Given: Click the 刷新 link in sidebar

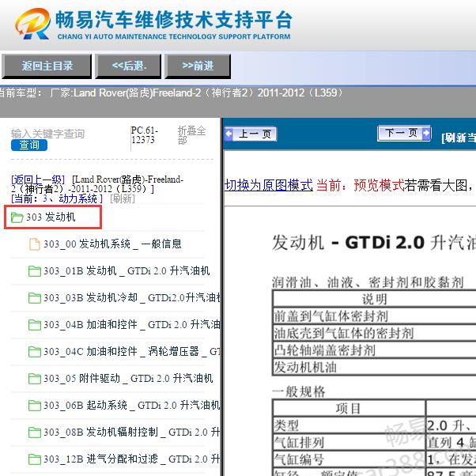Looking at the screenshot, I should coord(123,198).
